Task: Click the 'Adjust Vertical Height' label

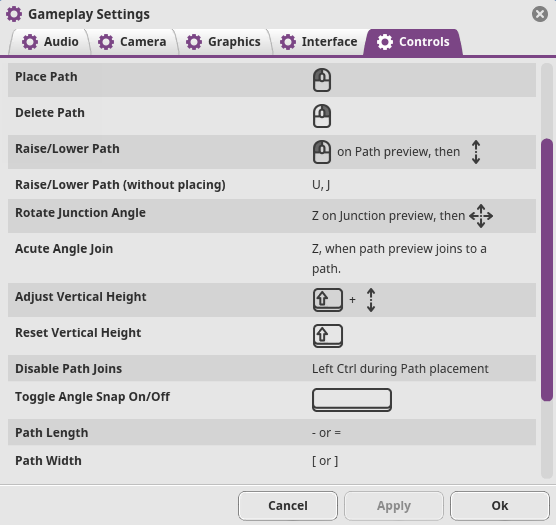Action: click(80, 296)
